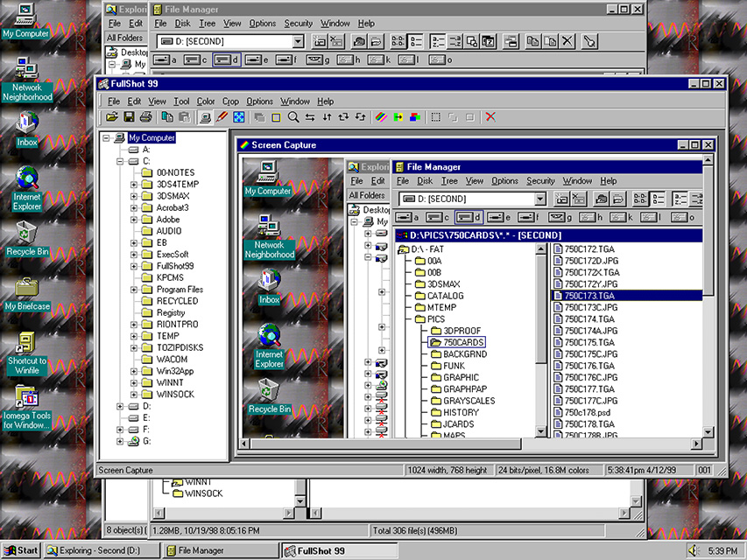The height and width of the screenshot is (560, 747).
Task: Click Connect Network Drive icon in File Manager behind FullShot
Action: pyautogui.click(x=321, y=41)
